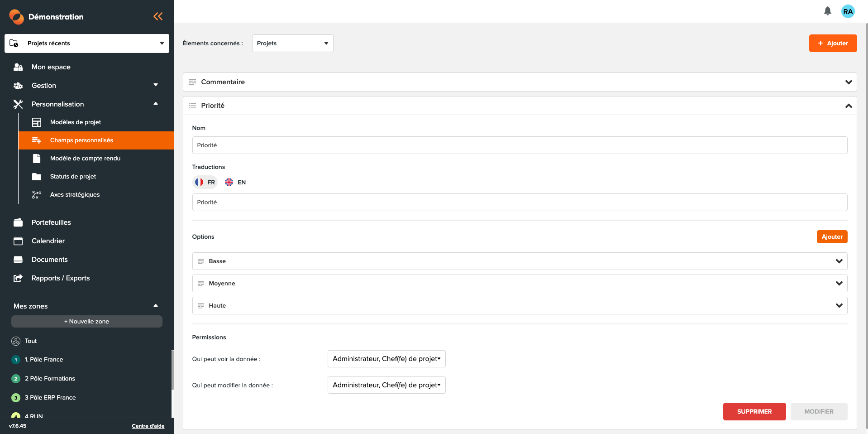Screen dimensions: 868x434
Task: Select Champs personnalisés submenu item
Action: pos(96,140)
